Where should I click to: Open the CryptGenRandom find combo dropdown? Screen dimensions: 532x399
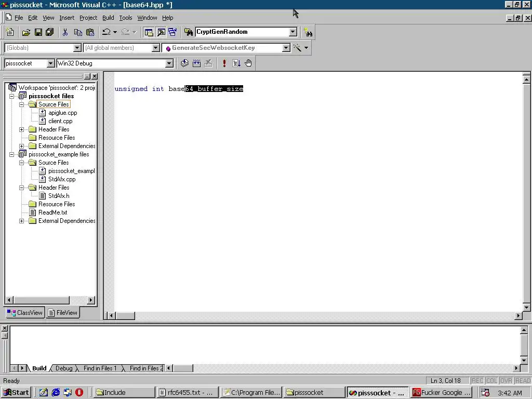[x=293, y=32]
